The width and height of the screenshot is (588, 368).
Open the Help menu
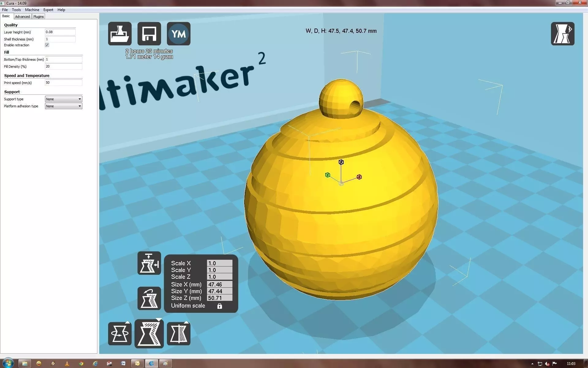[x=61, y=10]
